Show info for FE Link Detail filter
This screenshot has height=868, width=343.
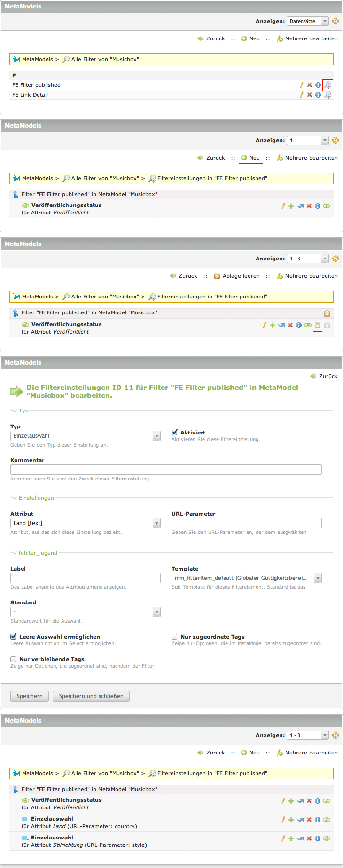pyautogui.click(x=318, y=95)
